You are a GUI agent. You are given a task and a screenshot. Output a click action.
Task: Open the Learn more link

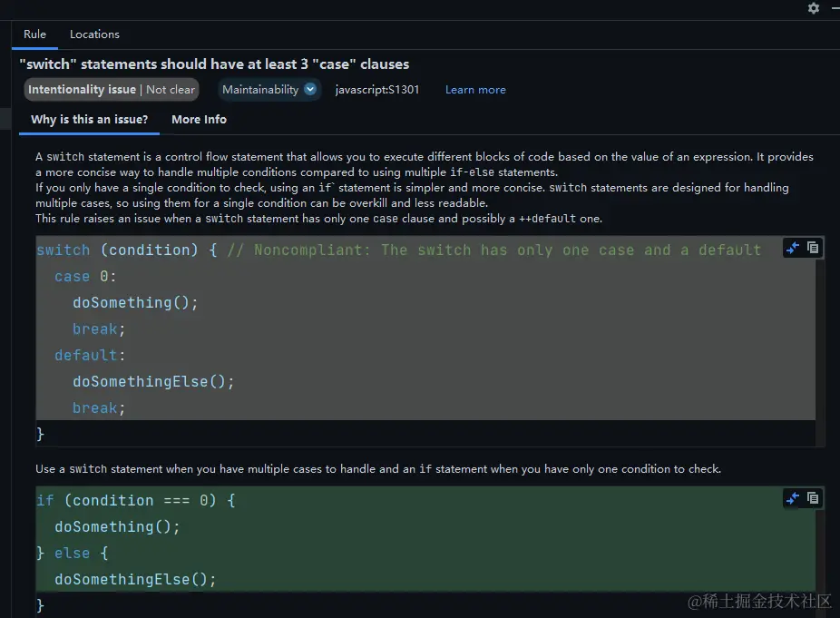[x=475, y=89]
